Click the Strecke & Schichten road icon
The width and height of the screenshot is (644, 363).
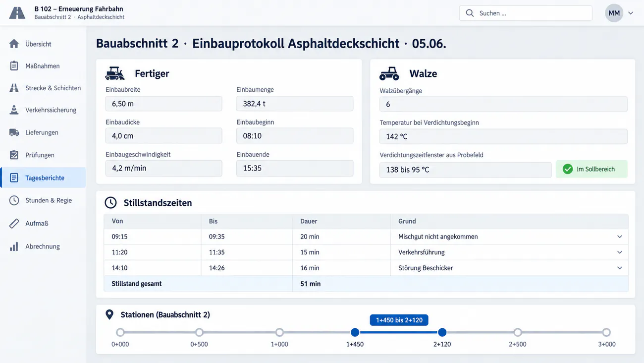14,88
